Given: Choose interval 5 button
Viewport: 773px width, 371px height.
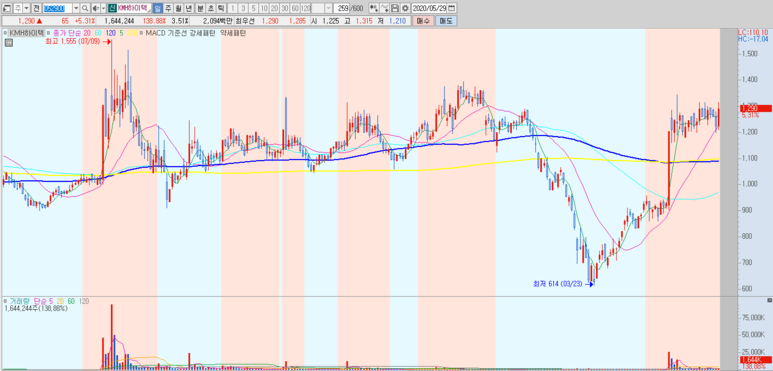Looking at the screenshot, I should pyautogui.click(x=253, y=8).
